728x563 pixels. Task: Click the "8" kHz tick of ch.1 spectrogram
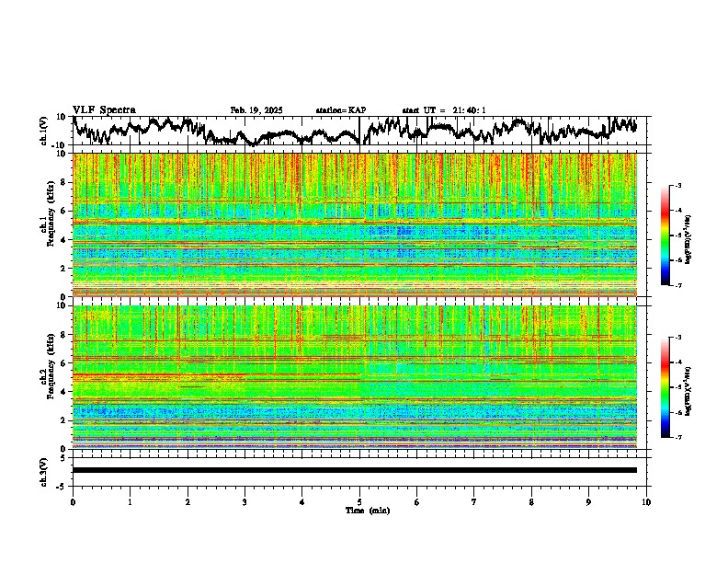(x=65, y=182)
